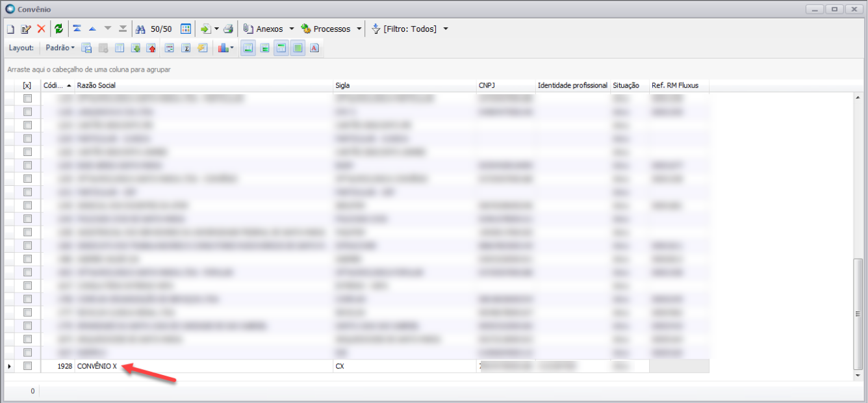Sort by the Códi... column header
The width and height of the screenshot is (868, 403).
[58, 86]
